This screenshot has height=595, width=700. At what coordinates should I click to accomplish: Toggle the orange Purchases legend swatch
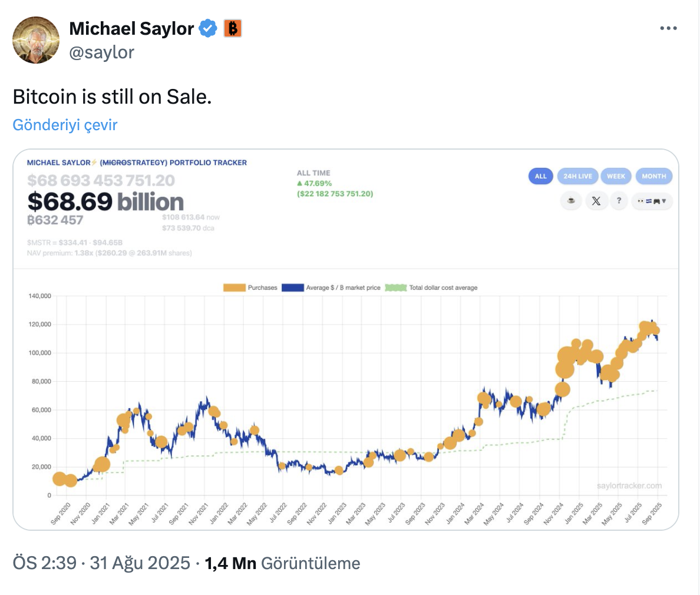point(235,287)
